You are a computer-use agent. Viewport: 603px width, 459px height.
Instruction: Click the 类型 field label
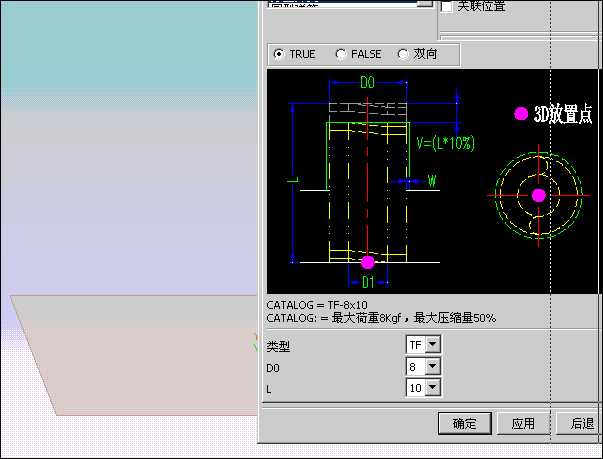(278, 346)
